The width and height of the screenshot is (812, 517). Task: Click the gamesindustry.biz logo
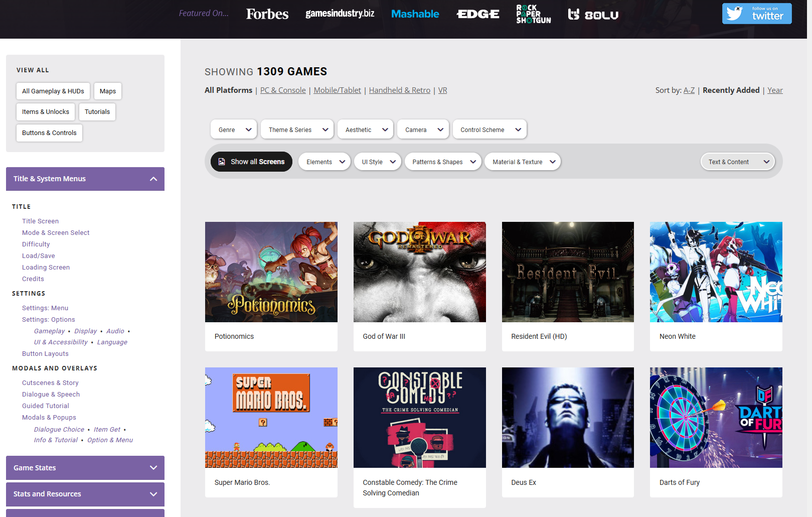(340, 14)
